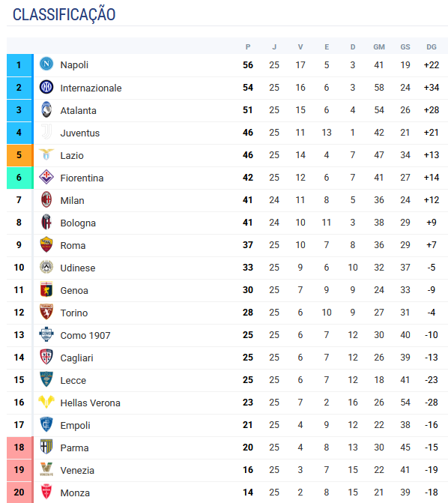Open the Udinese team page
Screen dimensions: 448x503
(78, 268)
